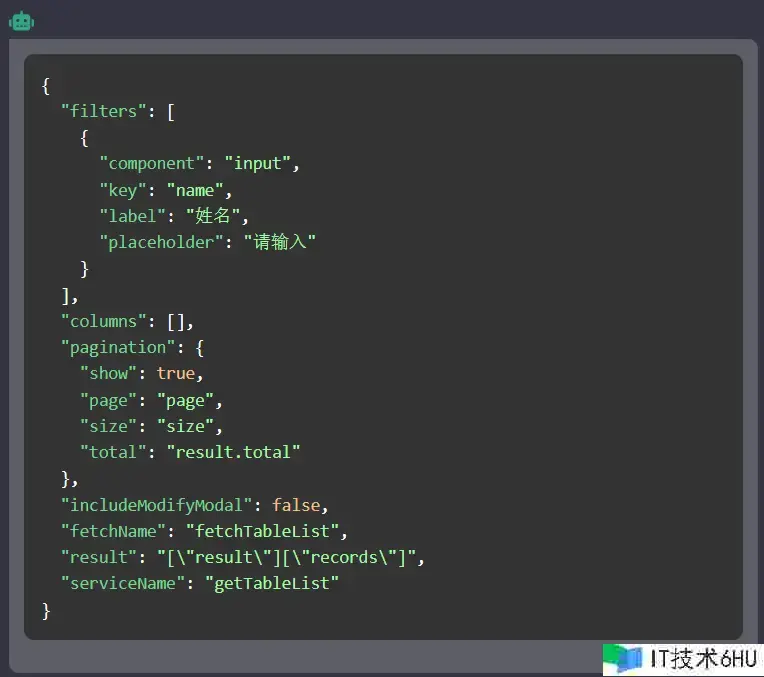Click the "columns" key text
This screenshot has width=764, height=677.
104,322
